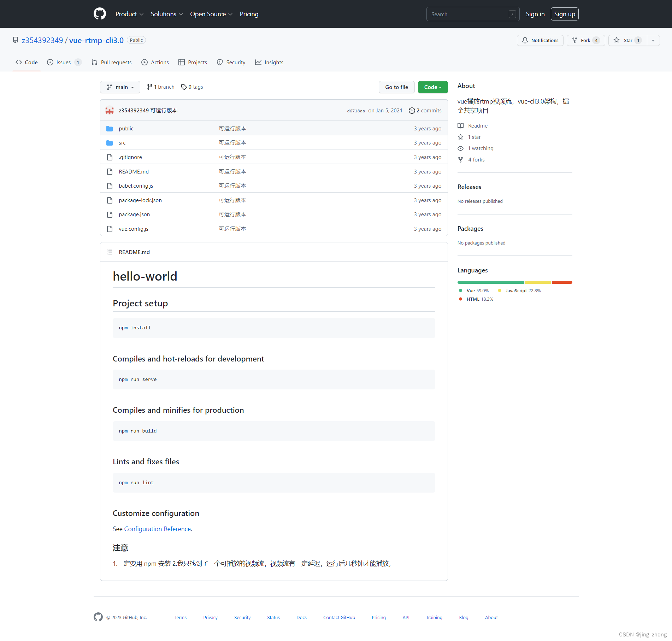Open the .gitignore file
This screenshot has width=672, height=641.
130,157
